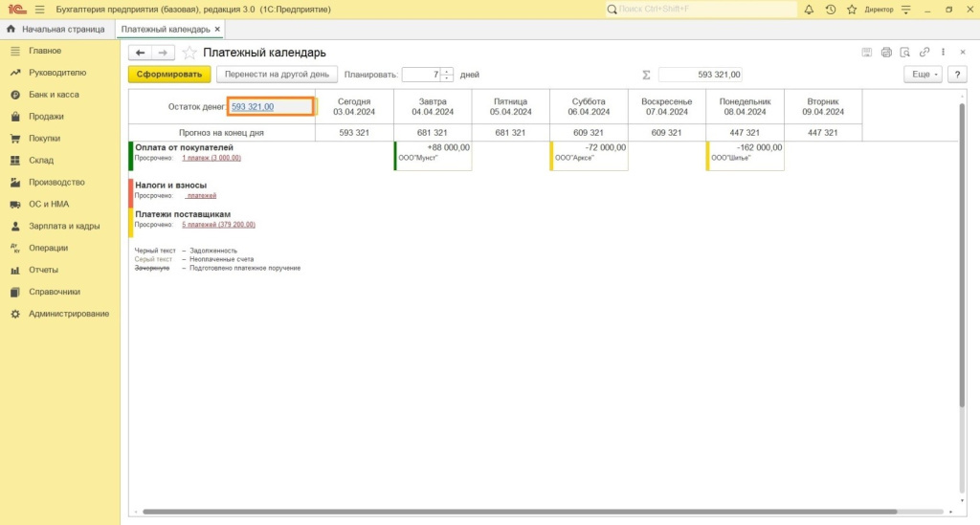Increase planning days with up spinner
Viewport: 980px width, 525px height.
click(447, 71)
